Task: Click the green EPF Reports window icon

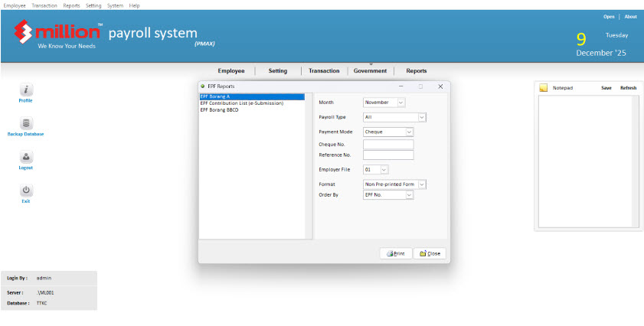Action: (x=202, y=86)
